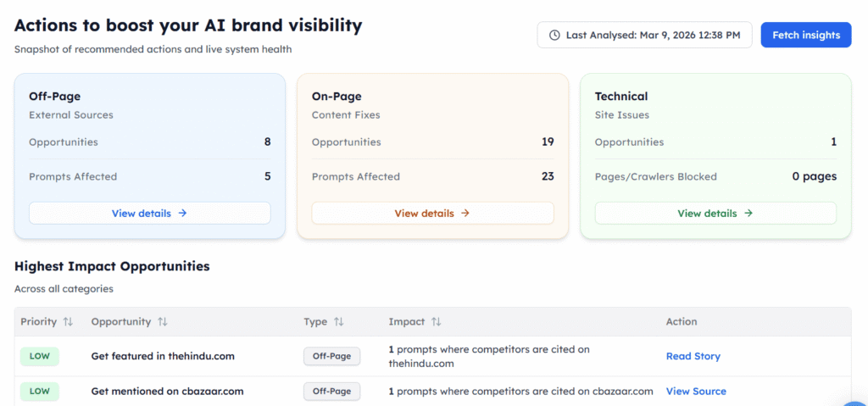Image resolution: width=868 pixels, height=406 pixels.
Task: Sort table by Impact column arrows
Action: tap(437, 322)
